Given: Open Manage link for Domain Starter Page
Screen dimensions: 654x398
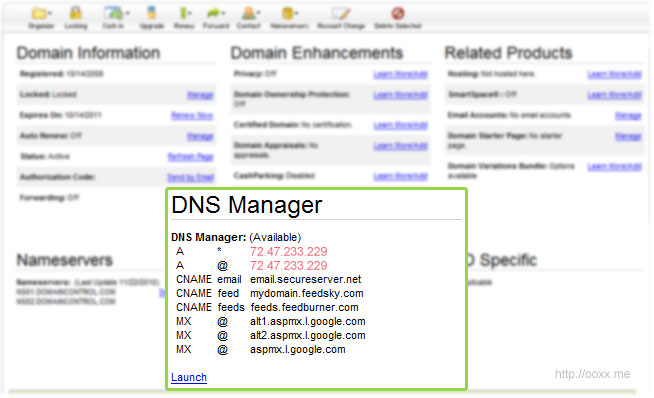Looking at the screenshot, I should click(628, 136).
